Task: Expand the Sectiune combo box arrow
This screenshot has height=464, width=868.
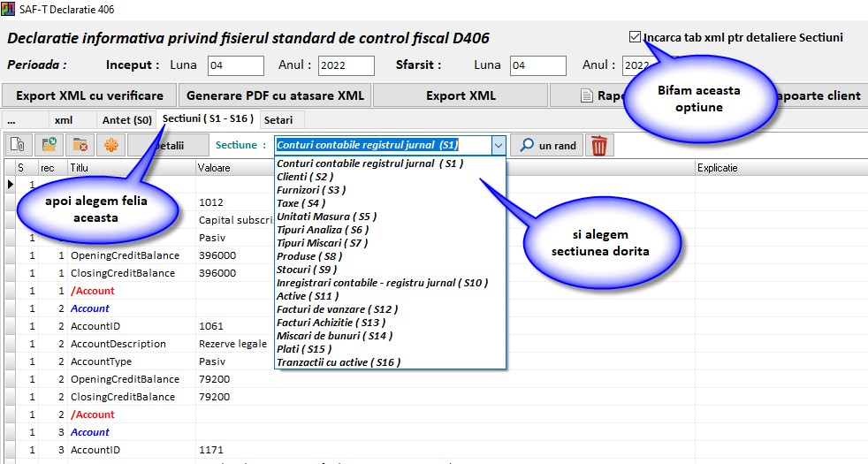Action: click(x=499, y=145)
